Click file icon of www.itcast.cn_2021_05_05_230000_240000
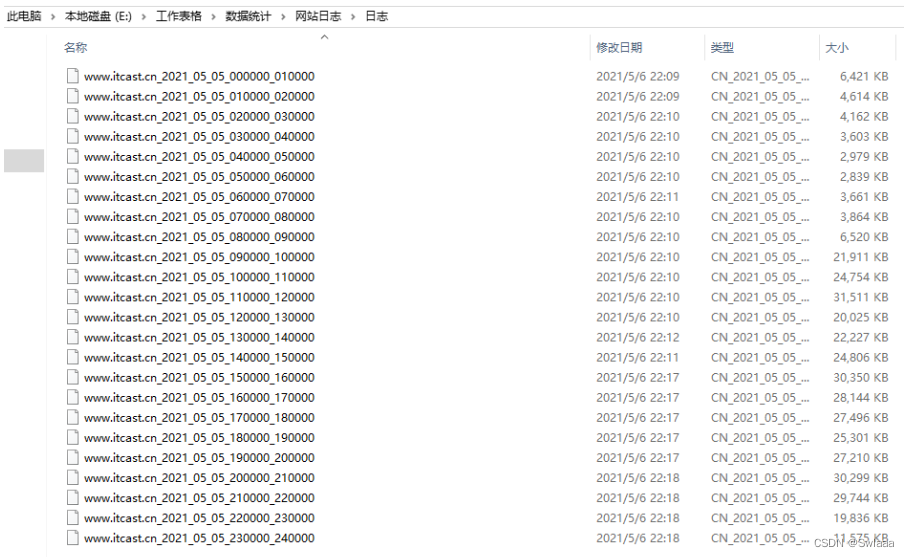 tap(72, 538)
